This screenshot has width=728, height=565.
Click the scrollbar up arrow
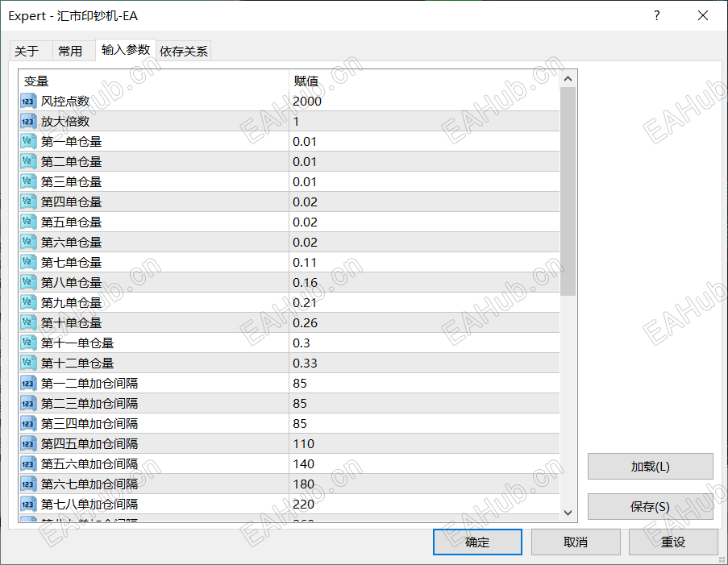[x=568, y=79]
